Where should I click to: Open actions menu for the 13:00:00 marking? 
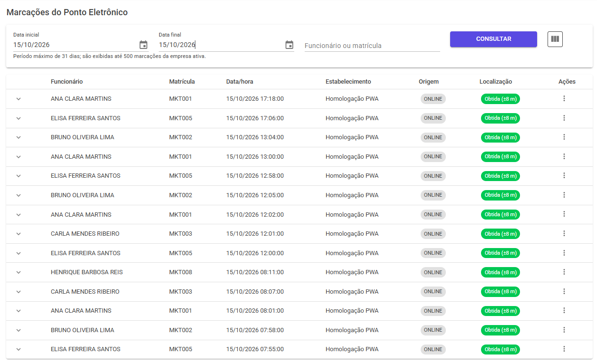click(x=564, y=156)
